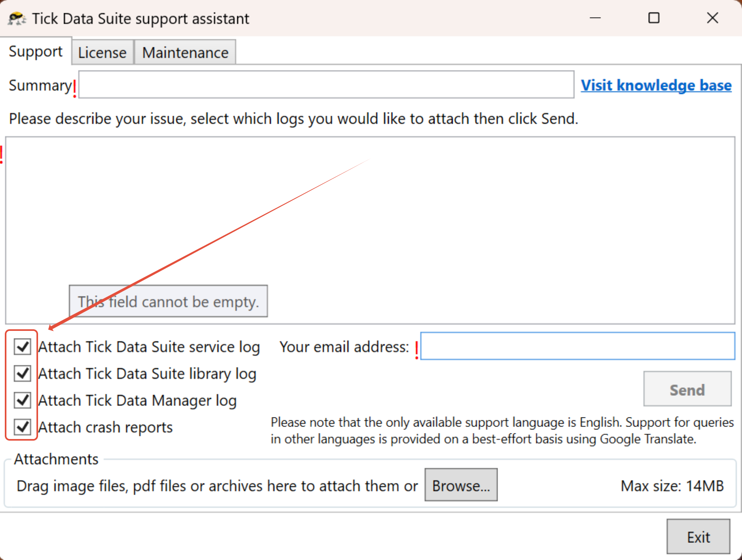Click the 'This field cannot be empty.' tooltip
The image size is (742, 560).
(168, 301)
